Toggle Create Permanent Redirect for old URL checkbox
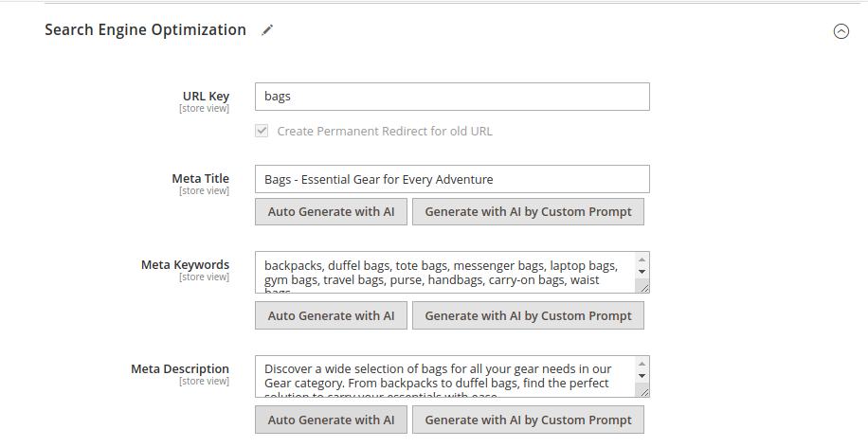Screen dimensions: 868x447 262,131
